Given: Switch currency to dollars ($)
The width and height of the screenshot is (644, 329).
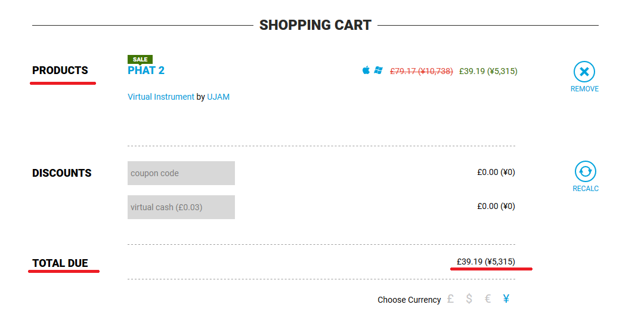Looking at the screenshot, I should (469, 299).
